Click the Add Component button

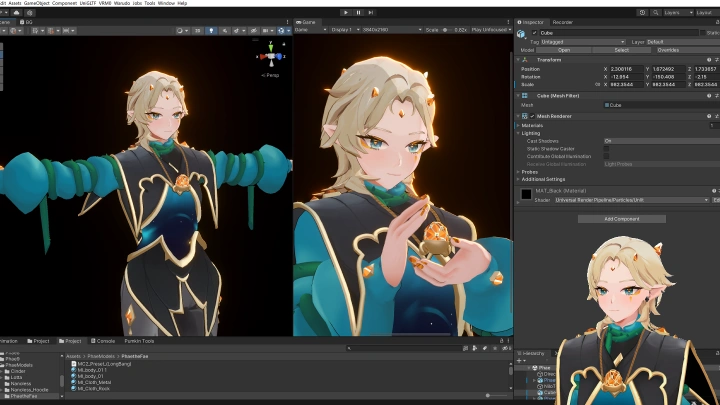(x=622, y=219)
